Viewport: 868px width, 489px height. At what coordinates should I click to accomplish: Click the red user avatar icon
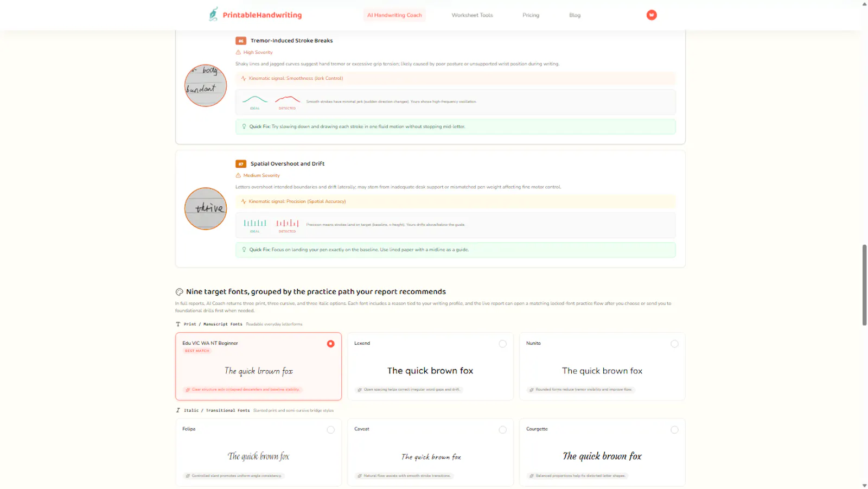coord(652,15)
